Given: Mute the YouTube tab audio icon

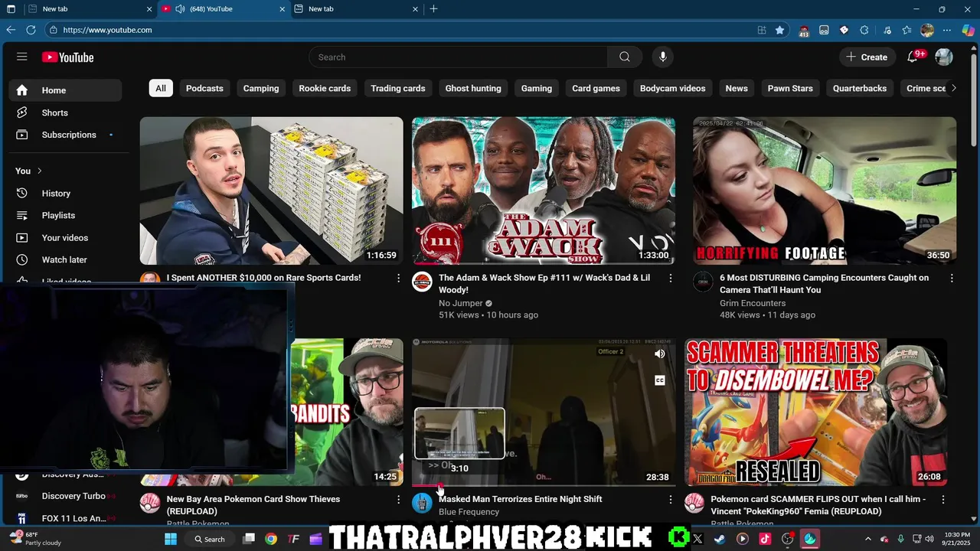Looking at the screenshot, I should coord(180,9).
